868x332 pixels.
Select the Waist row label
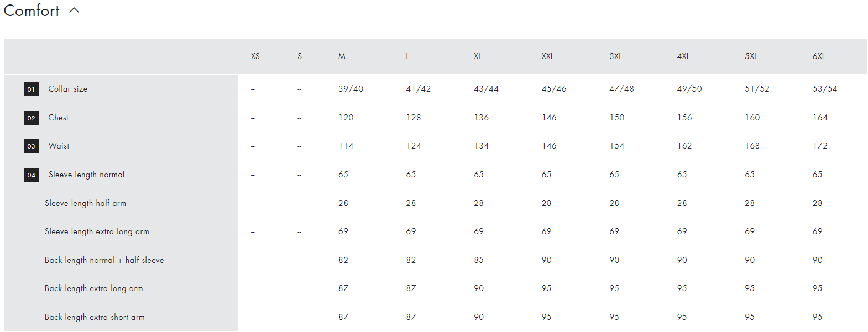(x=59, y=146)
